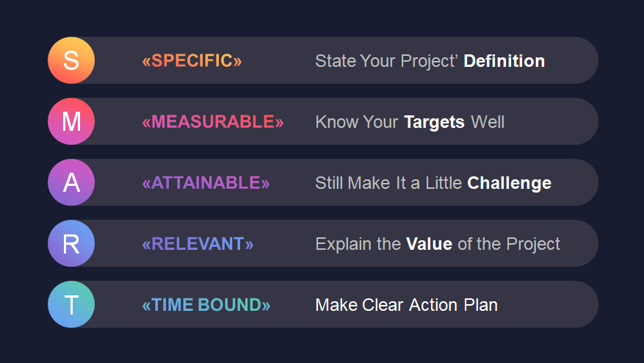Select the bold word Value
The height and width of the screenshot is (363, 644).
[x=429, y=244]
